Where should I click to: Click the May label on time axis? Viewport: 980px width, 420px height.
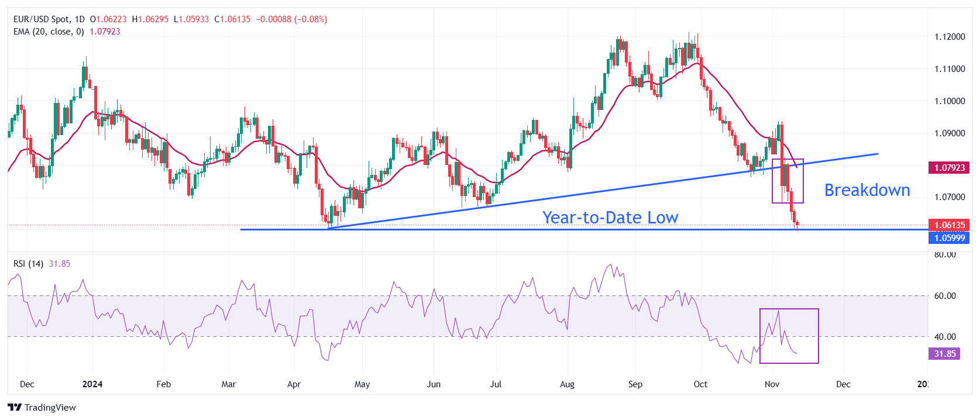362,384
